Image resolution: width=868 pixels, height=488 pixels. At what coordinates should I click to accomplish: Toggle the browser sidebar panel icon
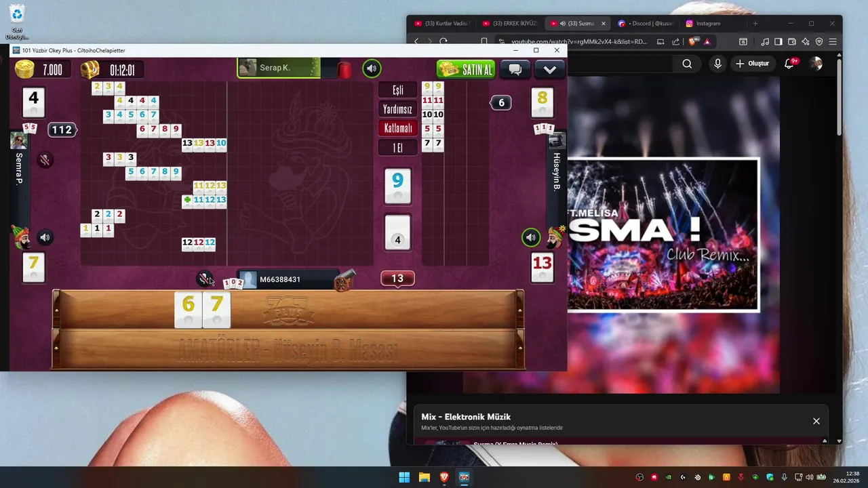[x=778, y=41]
